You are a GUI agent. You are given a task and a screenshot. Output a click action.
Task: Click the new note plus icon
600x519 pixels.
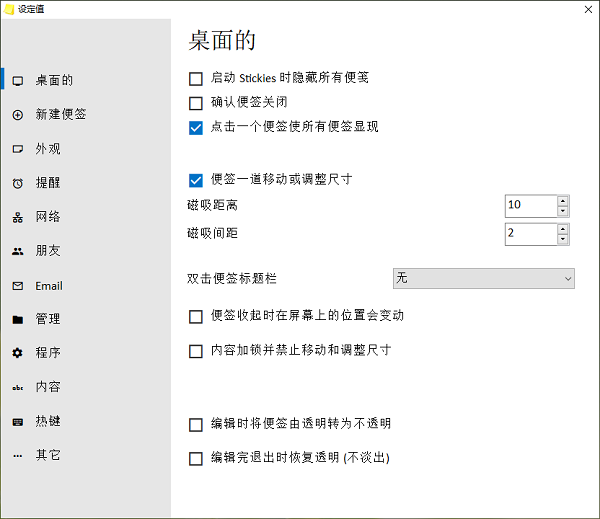pos(17,115)
